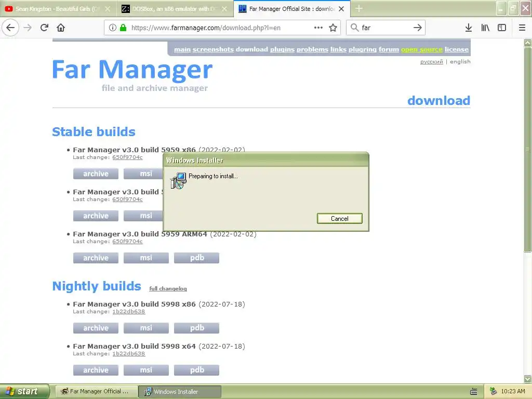Show site information icon in address bar

pyautogui.click(x=113, y=28)
